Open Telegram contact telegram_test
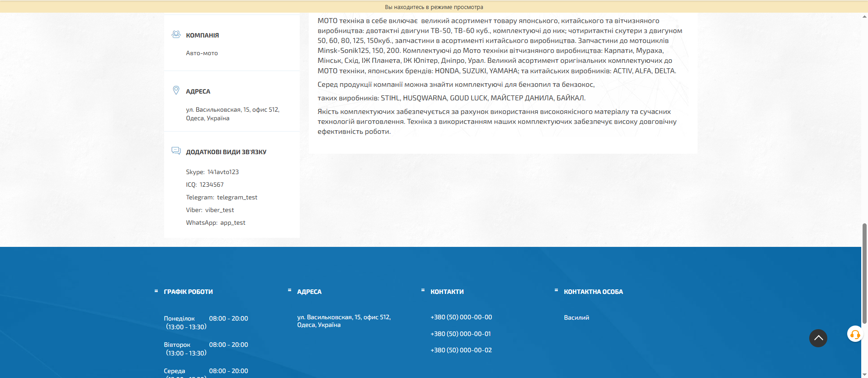Screen dimensions: 868x378 [x=237, y=198]
